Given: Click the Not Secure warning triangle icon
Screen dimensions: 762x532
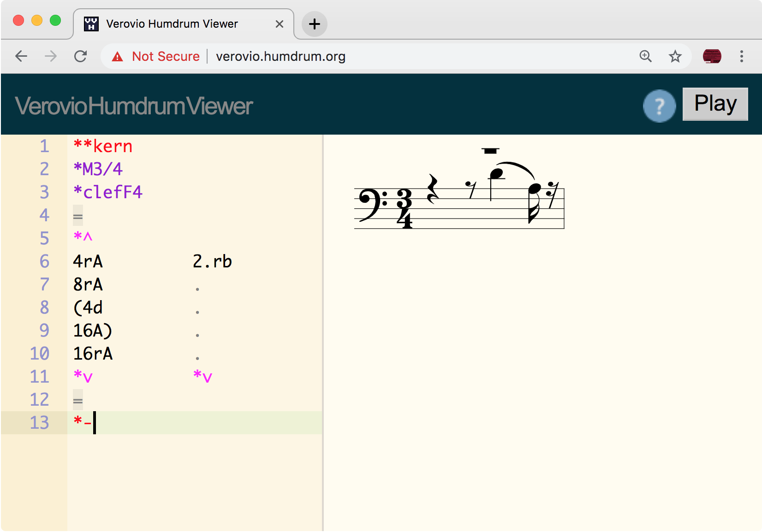Looking at the screenshot, I should (118, 56).
